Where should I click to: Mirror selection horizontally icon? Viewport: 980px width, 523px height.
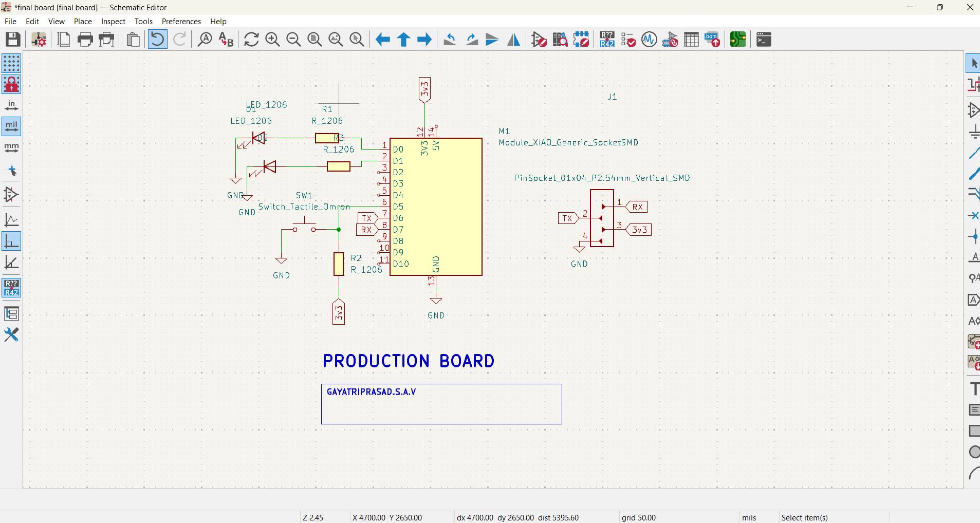click(513, 40)
